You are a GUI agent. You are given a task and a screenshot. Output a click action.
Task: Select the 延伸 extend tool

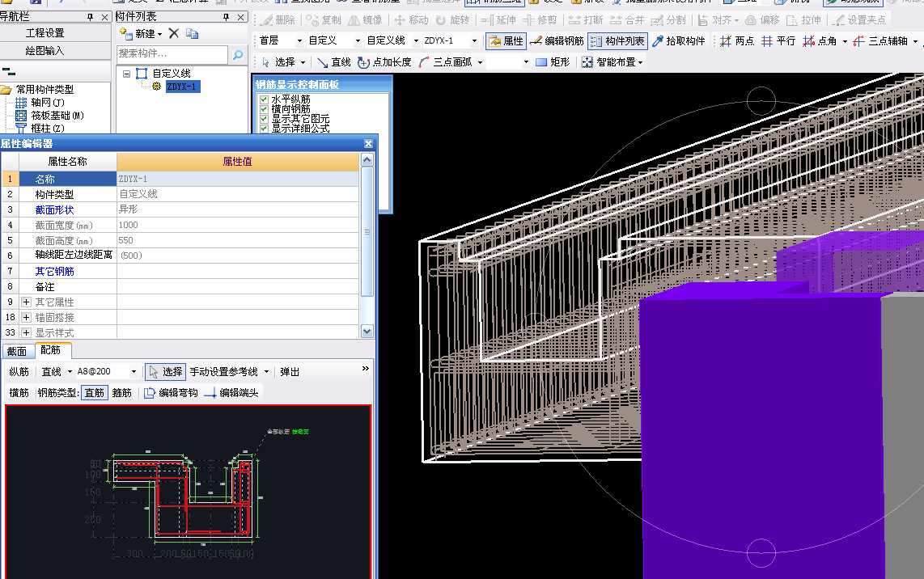point(498,20)
